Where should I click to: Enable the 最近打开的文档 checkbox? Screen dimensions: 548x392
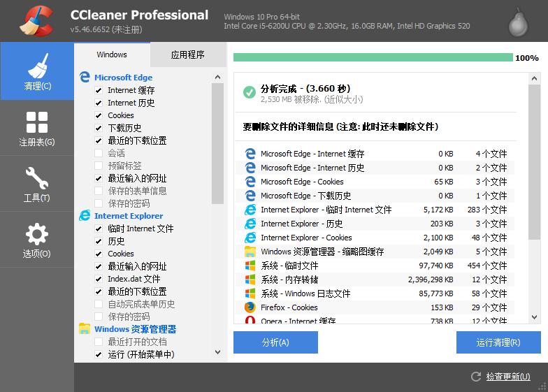(99, 342)
